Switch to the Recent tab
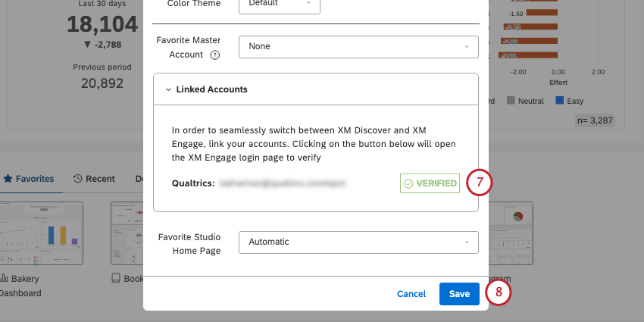 click(94, 179)
